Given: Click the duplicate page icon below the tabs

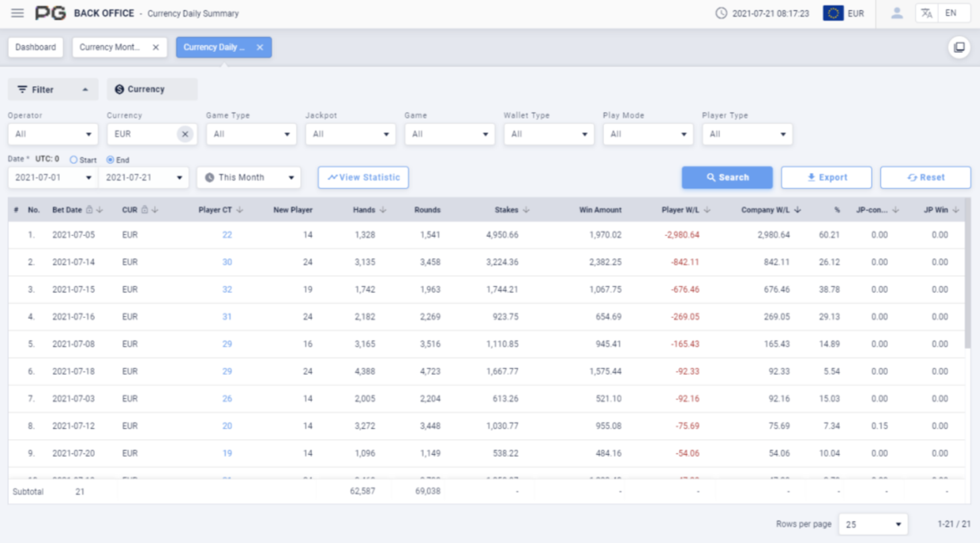Looking at the screenshot, I should pos(958,47).
